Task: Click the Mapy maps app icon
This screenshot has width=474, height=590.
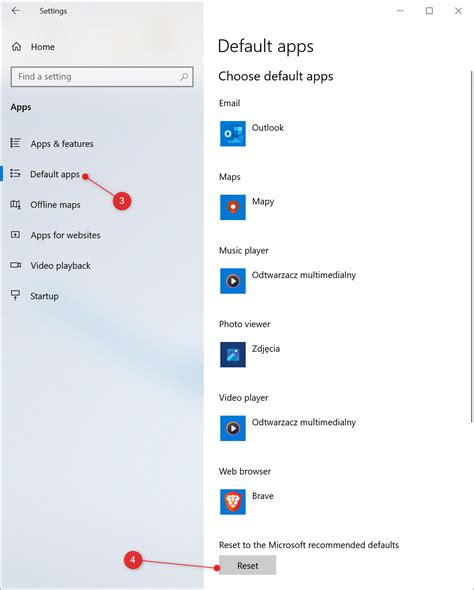Action: pyautogui.click(x=232, y=207)
